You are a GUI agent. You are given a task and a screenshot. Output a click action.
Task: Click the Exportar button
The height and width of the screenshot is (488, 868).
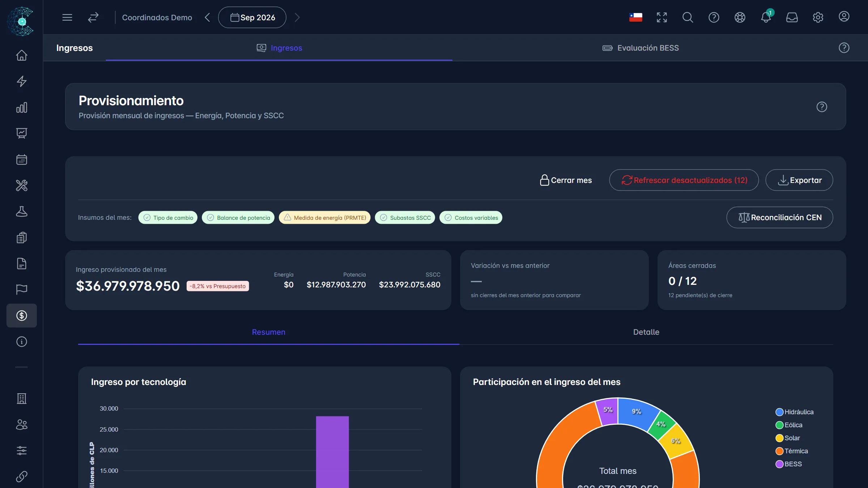799,180
